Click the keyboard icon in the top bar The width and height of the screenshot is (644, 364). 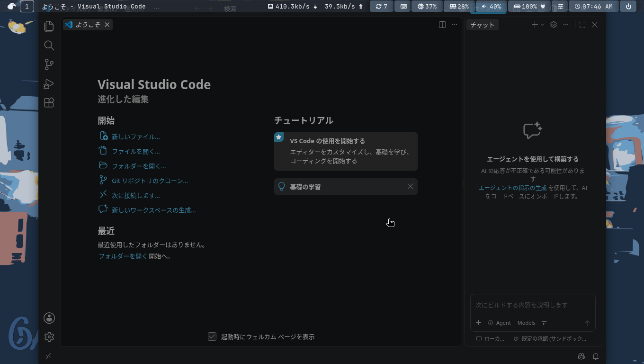(x=403, y=6)
